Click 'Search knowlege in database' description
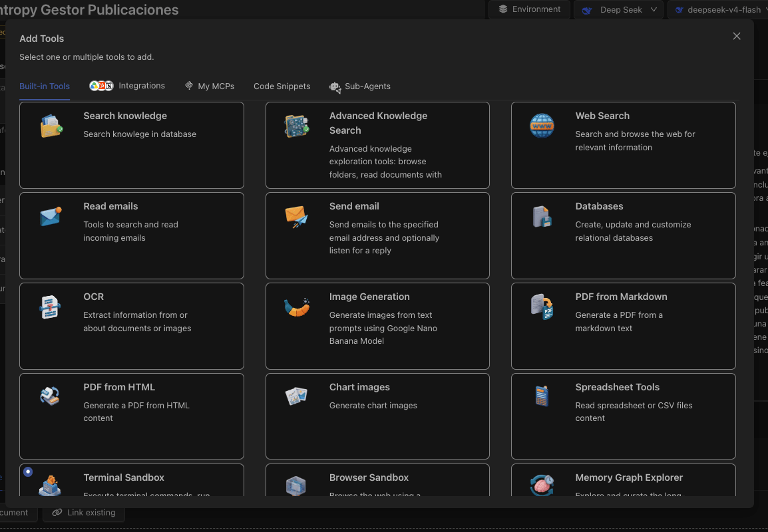Viewport: 768px width, 532px height. pos(140,134)
